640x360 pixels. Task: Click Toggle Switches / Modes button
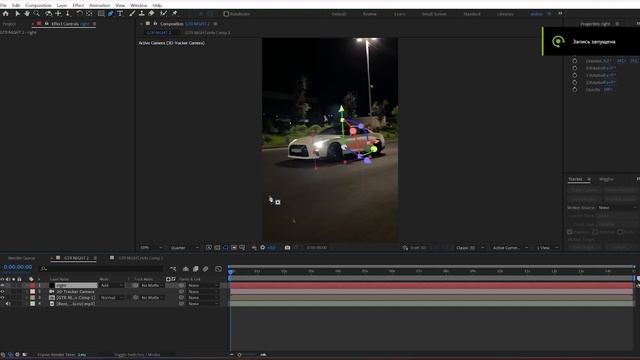coord(137,355)
